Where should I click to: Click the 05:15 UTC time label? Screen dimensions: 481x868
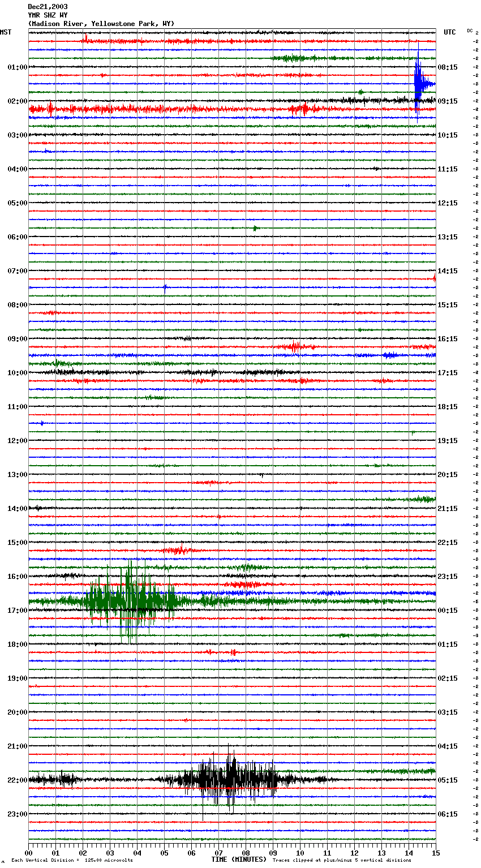(x=448, y=780)
